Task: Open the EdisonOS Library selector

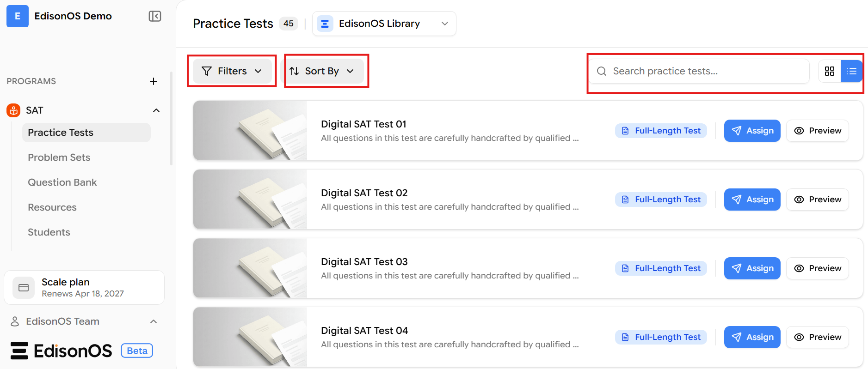Action: pos(384,24)
